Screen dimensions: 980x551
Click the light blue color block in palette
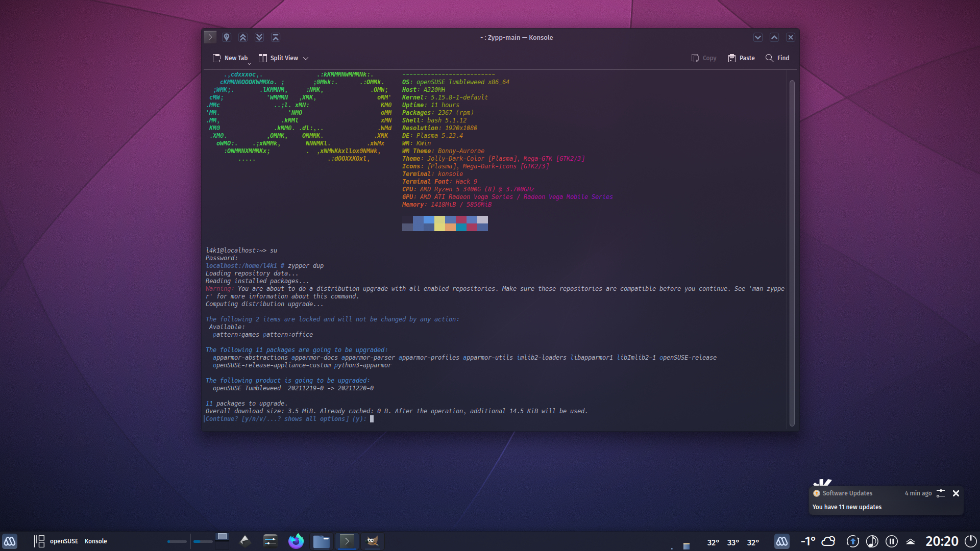click(x=429, y=220)
